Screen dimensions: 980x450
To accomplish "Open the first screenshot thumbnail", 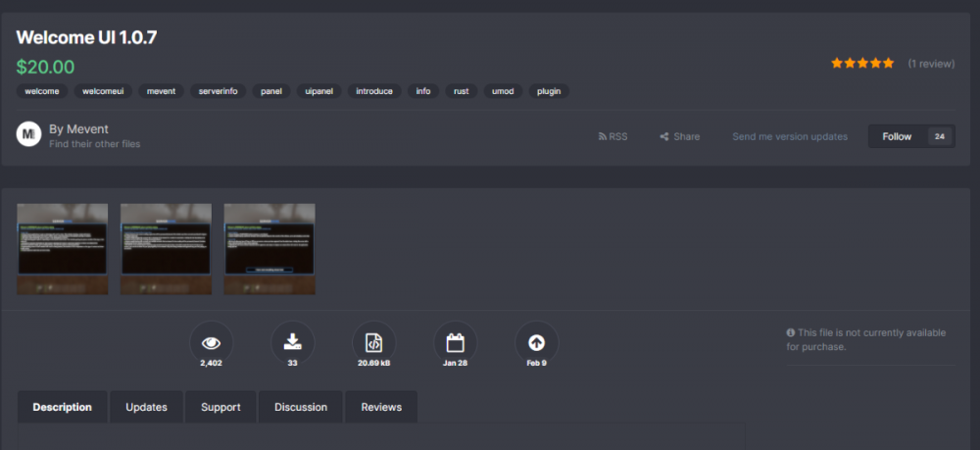I will [x=63, y=249].
